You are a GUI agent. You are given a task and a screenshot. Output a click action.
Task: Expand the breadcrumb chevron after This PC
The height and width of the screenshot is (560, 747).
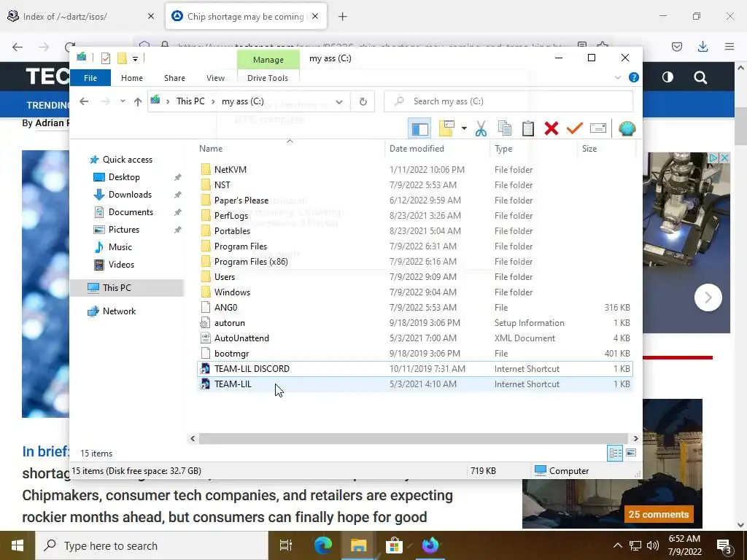coord(214,101)
